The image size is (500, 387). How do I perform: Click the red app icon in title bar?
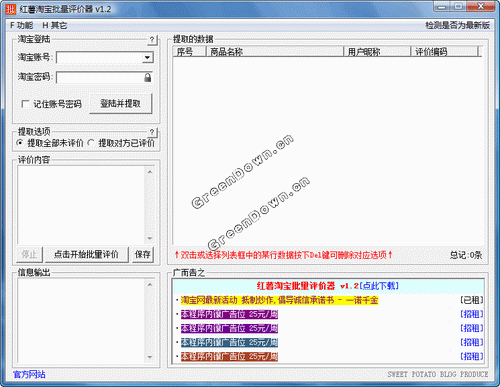10,9
